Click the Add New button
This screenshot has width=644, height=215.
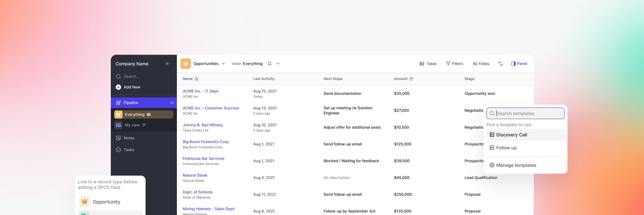(x=128, y=87)
